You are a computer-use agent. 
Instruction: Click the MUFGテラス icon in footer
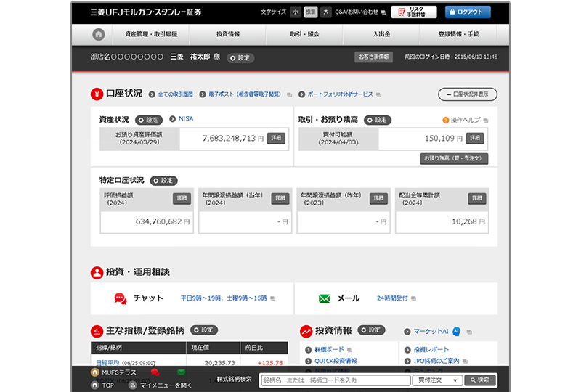tap(95, 373)
